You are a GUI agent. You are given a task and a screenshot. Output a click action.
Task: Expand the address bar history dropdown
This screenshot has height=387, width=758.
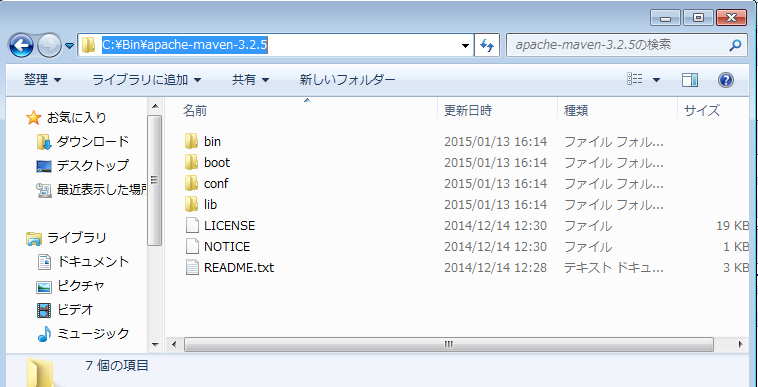pos(465,46)
